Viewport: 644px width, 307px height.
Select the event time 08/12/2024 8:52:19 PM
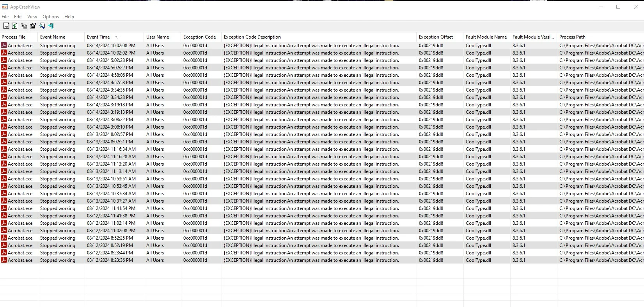click(x=110, y=245)
